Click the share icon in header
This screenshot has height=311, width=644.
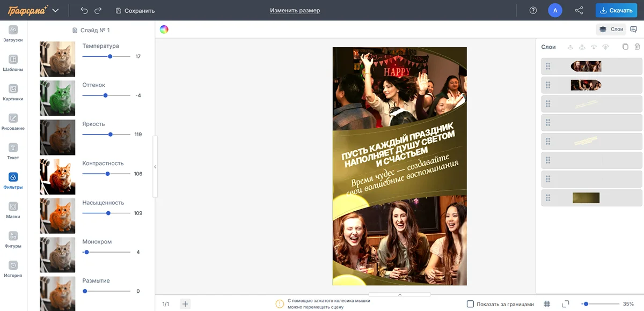[x=579, y=10]
